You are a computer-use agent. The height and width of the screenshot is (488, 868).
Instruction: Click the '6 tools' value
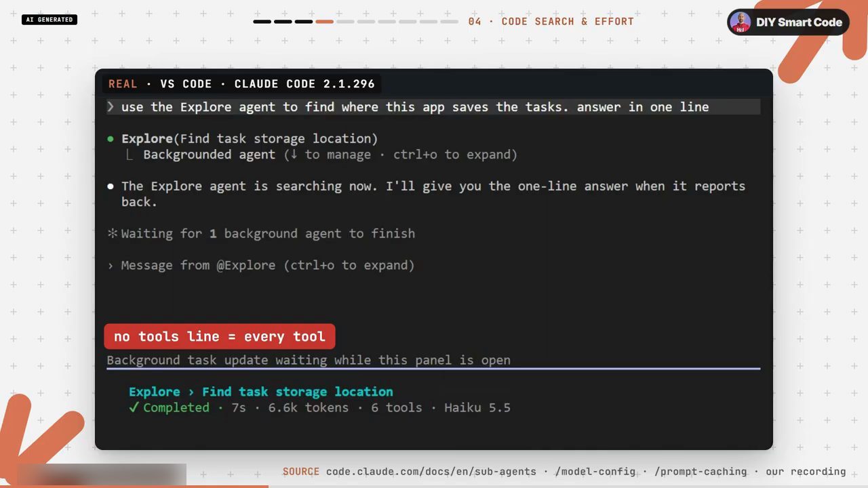click(x=397, y=407)
